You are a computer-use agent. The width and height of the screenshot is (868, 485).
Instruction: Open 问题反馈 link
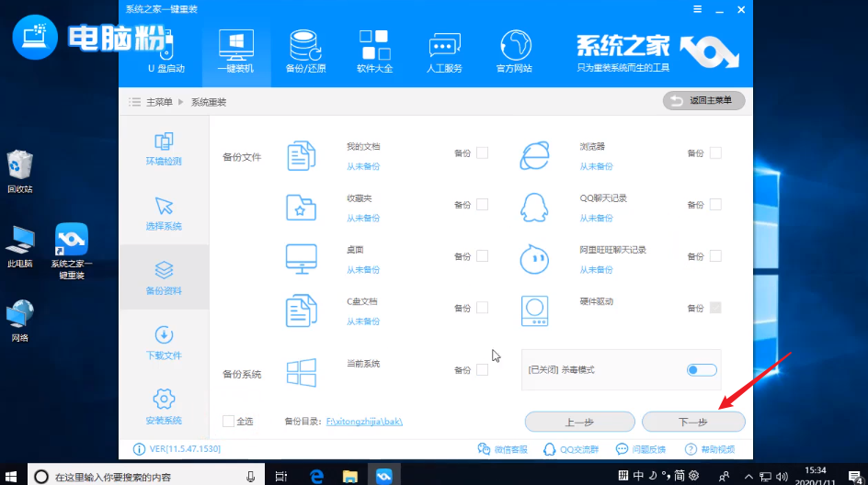pos(641,449)
